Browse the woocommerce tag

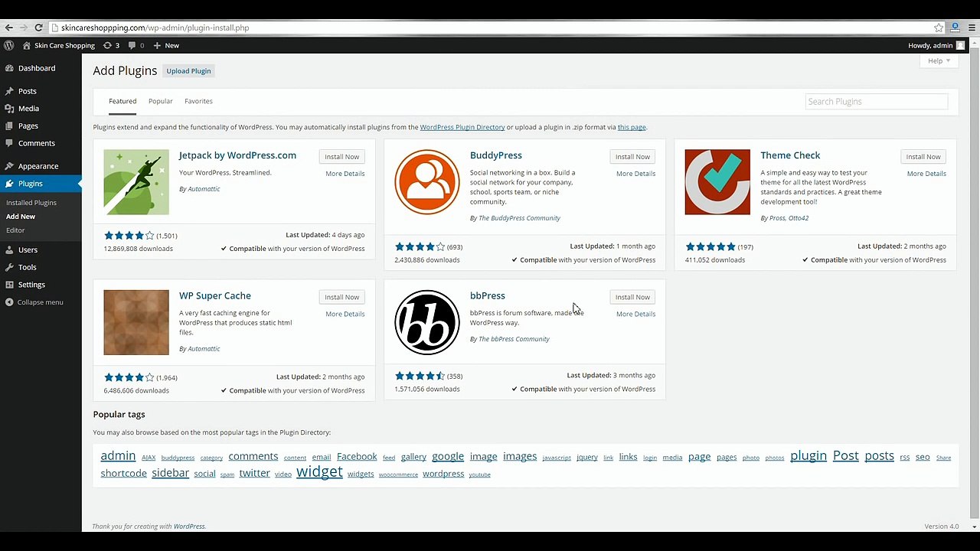[398, 474]
